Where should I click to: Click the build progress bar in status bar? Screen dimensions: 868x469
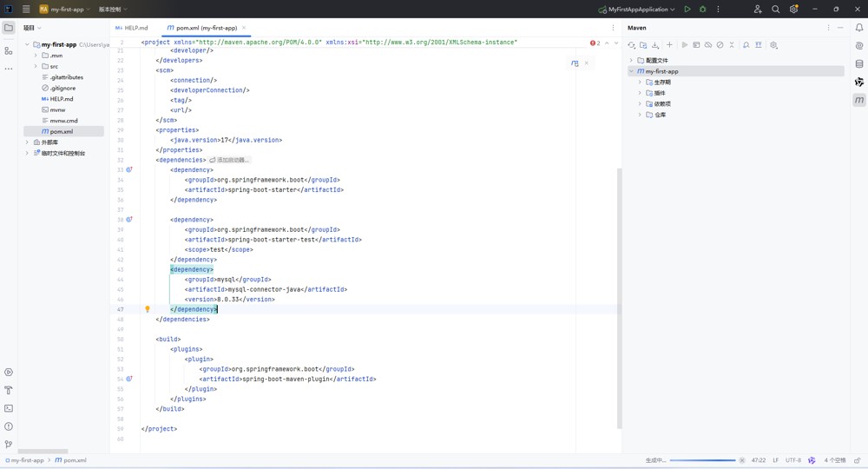point(702,460)
